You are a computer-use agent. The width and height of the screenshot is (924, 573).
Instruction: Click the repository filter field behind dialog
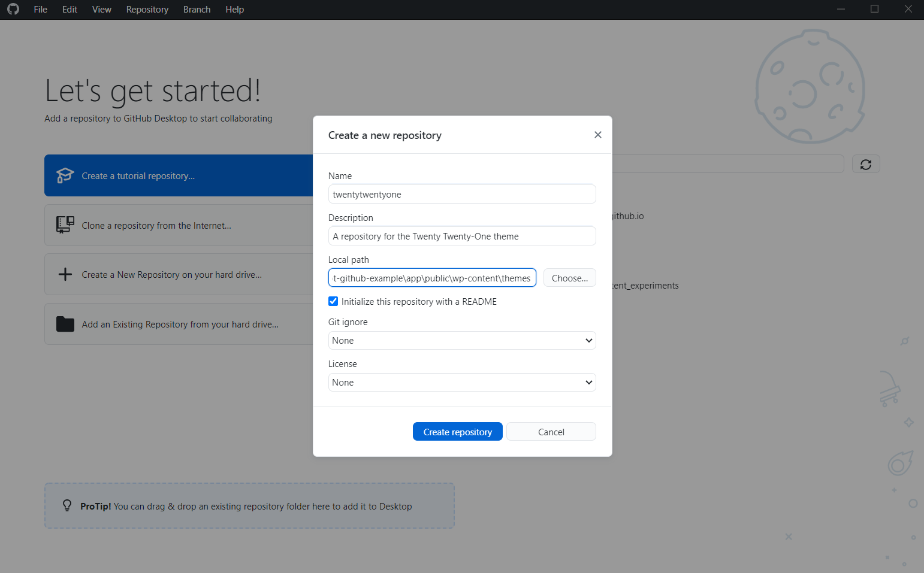(x=728, y=164)
